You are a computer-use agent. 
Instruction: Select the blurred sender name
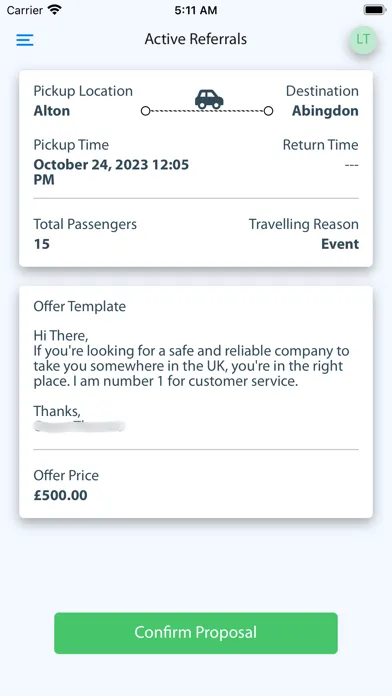[79, 427]
